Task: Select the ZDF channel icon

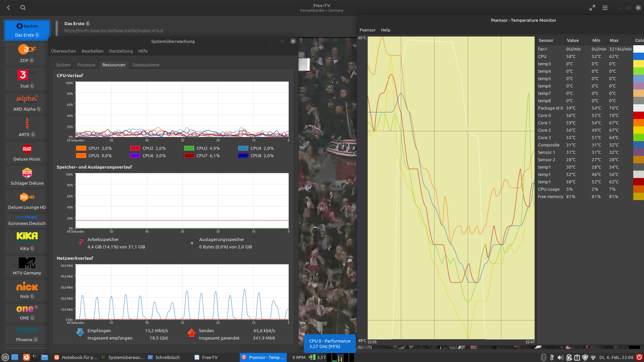Action: click(x=27, y=49)
